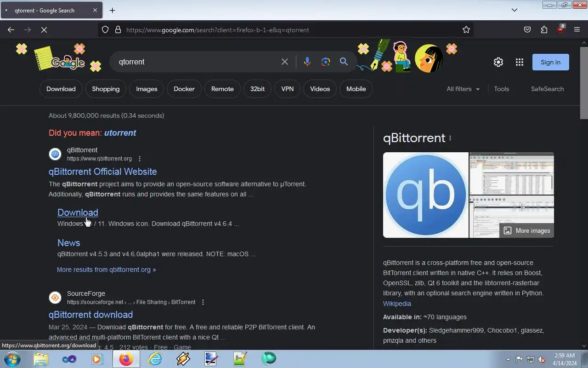The image size is (588, 368).
Task: Click the Action Center flag icon
Action: pyautogui.click(x=519, y=359)
